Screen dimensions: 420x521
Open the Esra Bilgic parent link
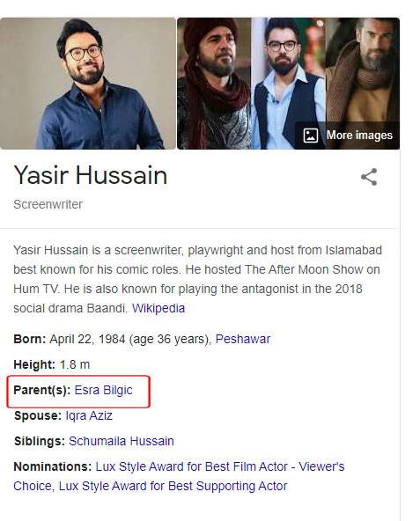coord(103,390)
